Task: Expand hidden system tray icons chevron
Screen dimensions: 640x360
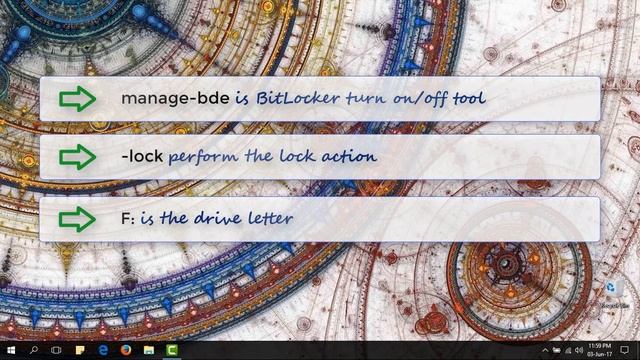Action: coord(545,350)
